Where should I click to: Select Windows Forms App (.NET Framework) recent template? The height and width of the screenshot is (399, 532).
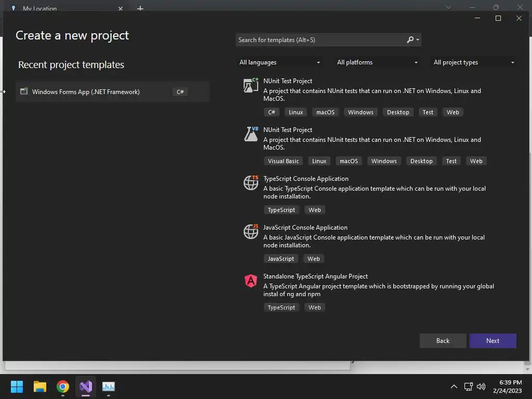pyautogui.click(x=113, y=91)
